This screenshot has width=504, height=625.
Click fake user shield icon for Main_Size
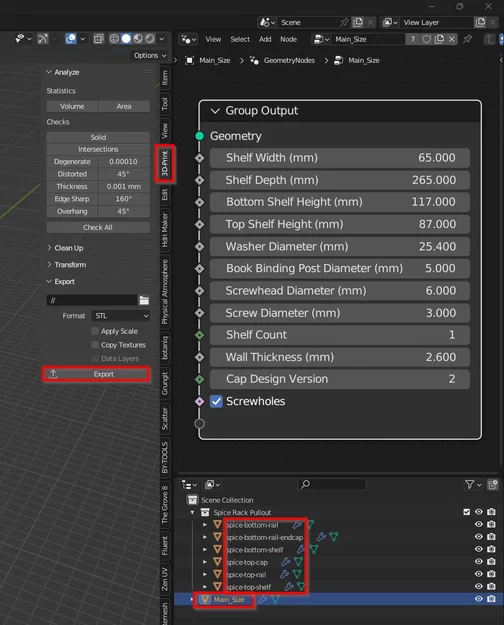[x=427, y=39]
